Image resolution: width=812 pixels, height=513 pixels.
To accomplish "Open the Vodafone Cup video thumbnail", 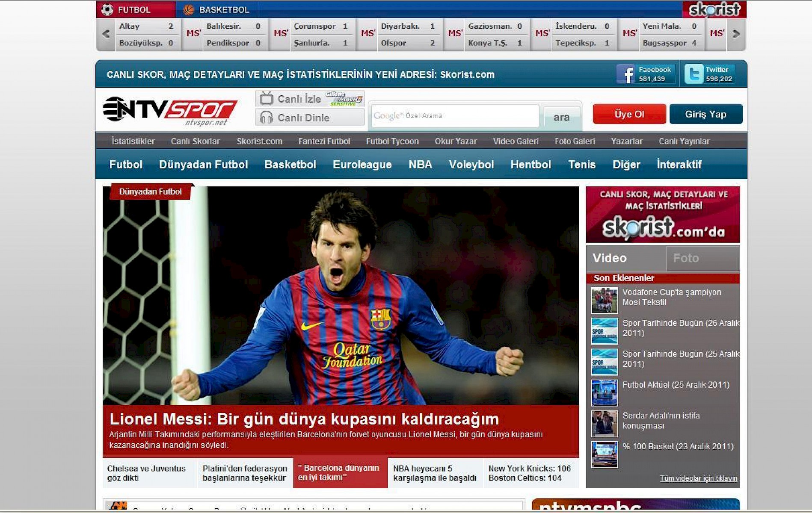I will (604, 300).
